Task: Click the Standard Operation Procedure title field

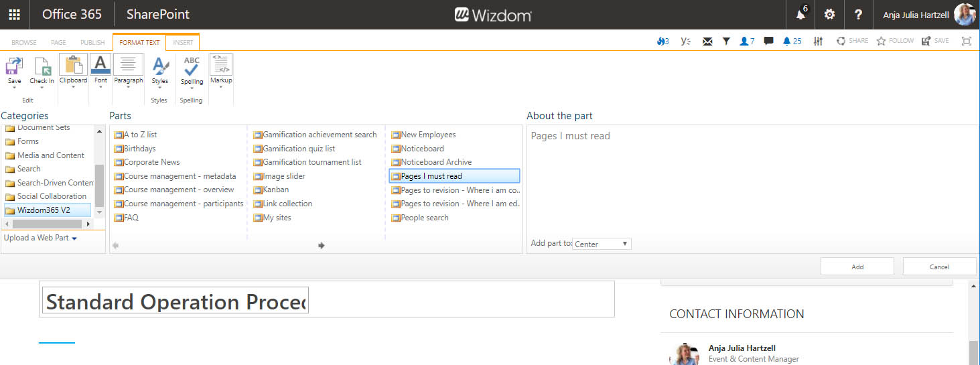Action: pos(176,301)
